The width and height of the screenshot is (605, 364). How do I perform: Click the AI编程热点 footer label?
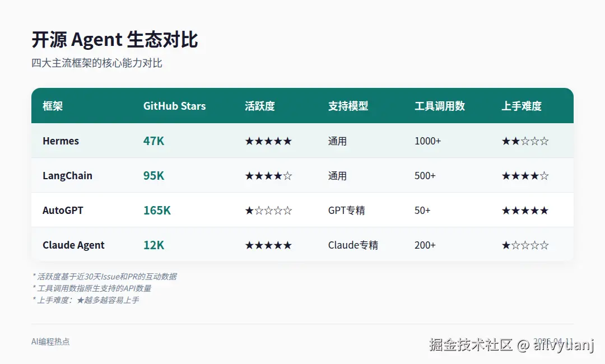click(50, 342)
